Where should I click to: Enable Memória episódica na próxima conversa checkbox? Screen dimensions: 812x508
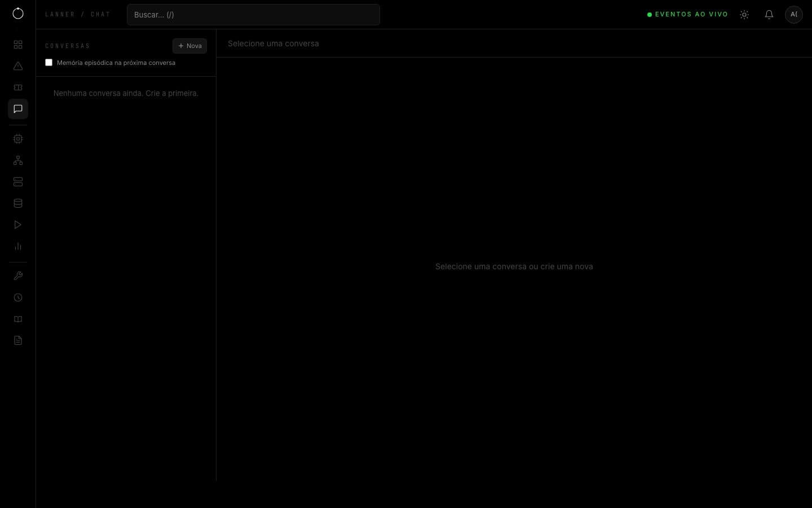(x=49, y=63)
